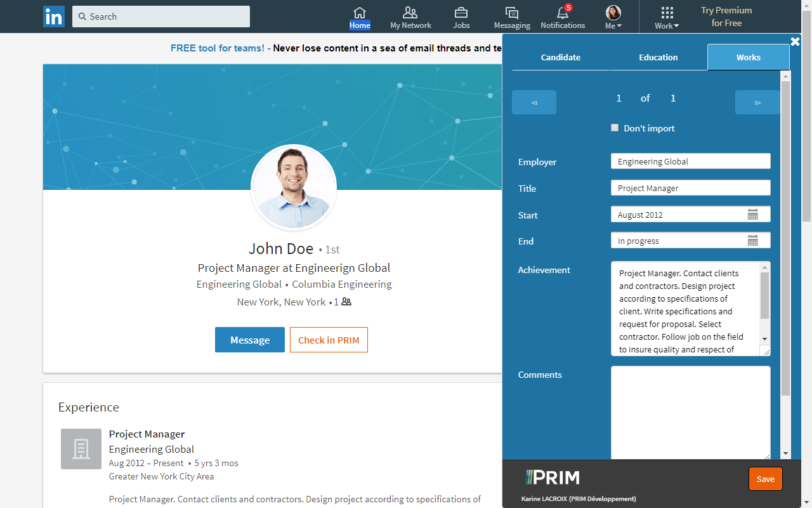The image size is (812, 508).
Task: Click the Experience section heading
Action: coord(89,407)
